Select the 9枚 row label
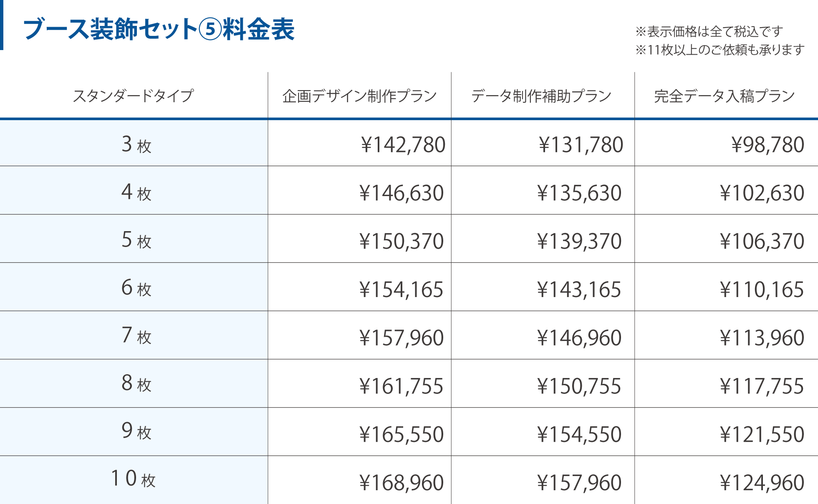 pyautogui.click(x=136, y=431)
